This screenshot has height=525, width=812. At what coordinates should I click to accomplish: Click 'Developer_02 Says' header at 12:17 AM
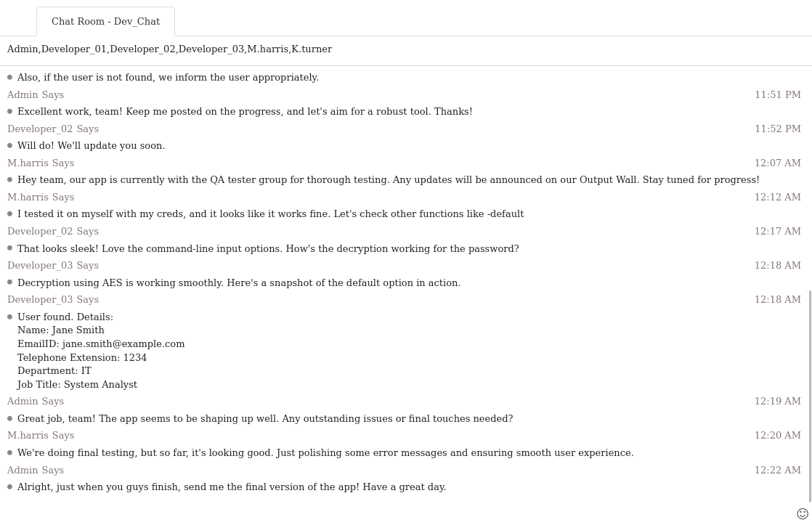coord(53,232)
